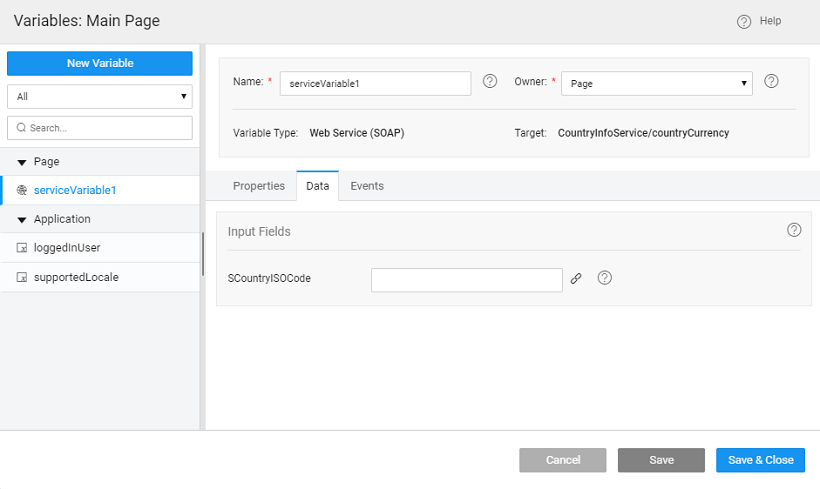Collapse the Page variables group
The image size is (820, 489).
(x=22, y=162)
